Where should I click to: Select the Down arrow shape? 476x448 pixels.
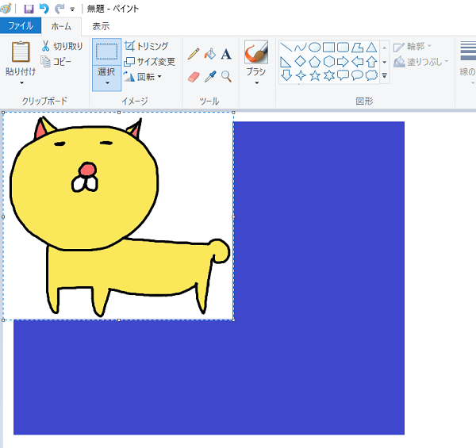click(286, 75)
